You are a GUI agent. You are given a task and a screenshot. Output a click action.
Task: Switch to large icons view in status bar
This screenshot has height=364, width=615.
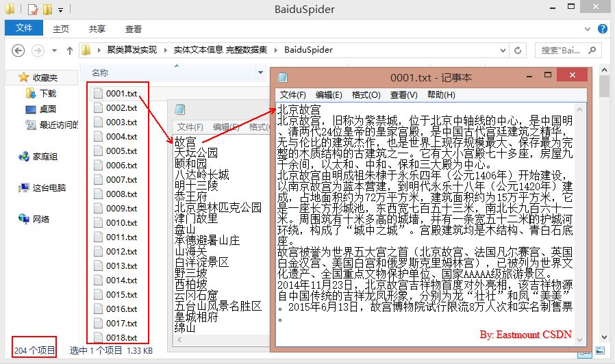pyautogui.click(x=600, y=350)
